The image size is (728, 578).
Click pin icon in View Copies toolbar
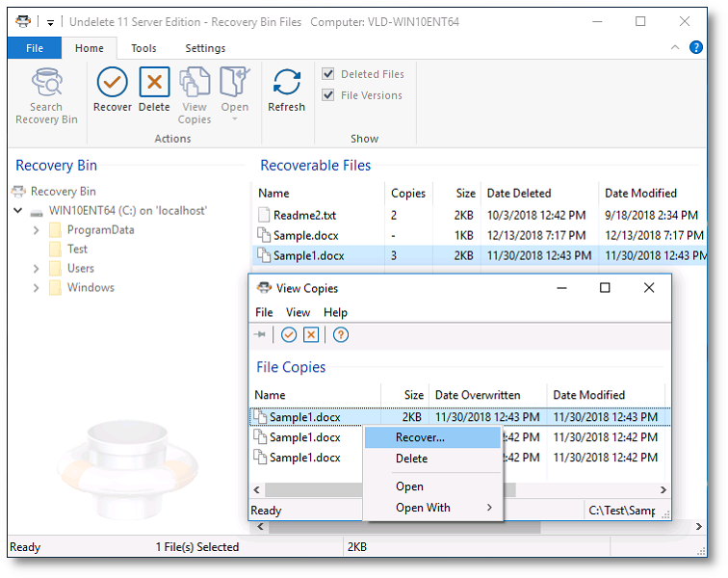260,334
